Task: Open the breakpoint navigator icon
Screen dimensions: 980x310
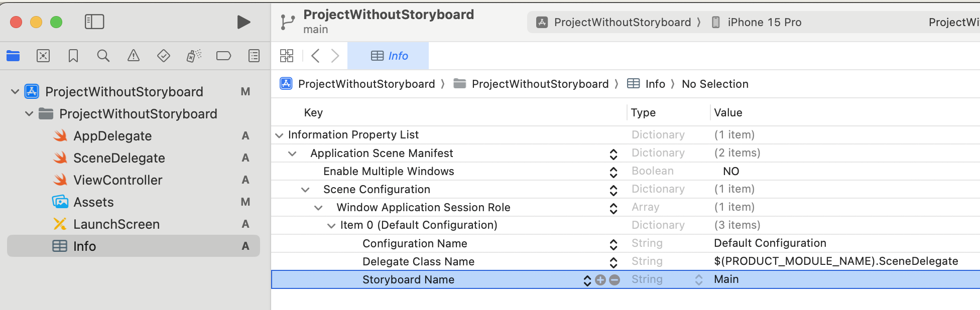Action: click(223, 56)
